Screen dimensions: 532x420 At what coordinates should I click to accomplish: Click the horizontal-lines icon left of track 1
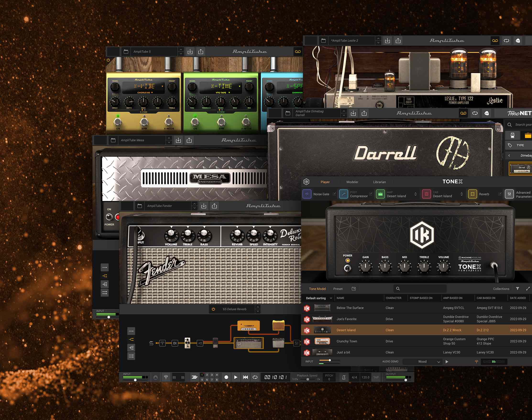[x=194, y=377]
